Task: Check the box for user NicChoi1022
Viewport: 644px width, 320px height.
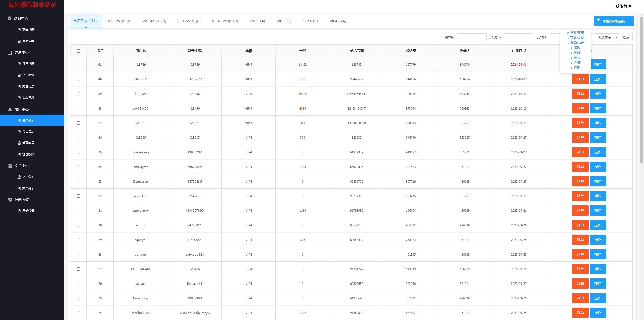Action: pos(78,313)
